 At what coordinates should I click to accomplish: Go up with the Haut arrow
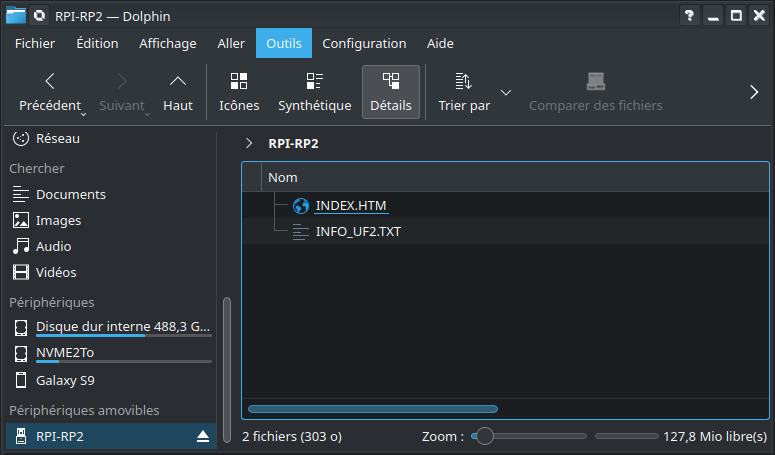pyautogui.click(x=178, y=82)
